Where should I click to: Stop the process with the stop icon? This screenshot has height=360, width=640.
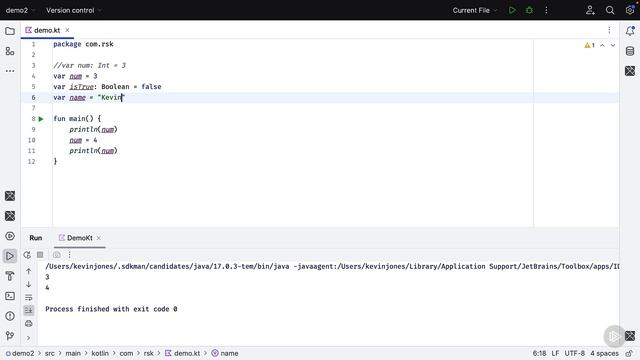click(x=40, y=255)
